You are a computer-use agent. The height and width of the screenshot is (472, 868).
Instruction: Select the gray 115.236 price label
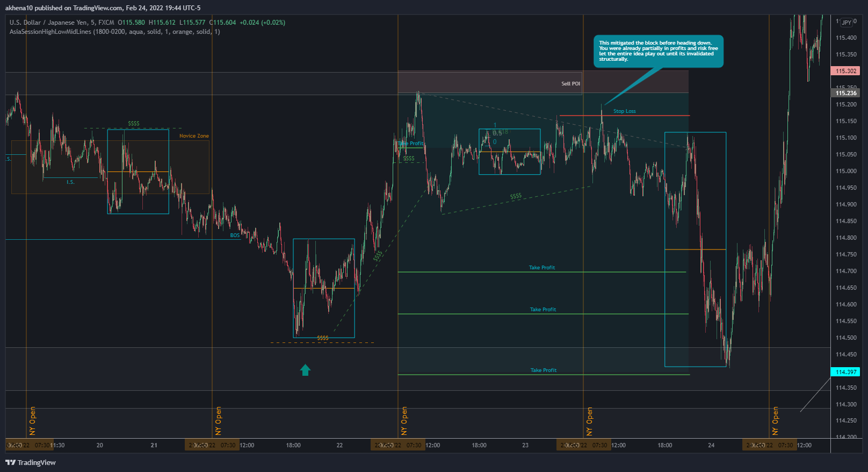coord(845,93)
